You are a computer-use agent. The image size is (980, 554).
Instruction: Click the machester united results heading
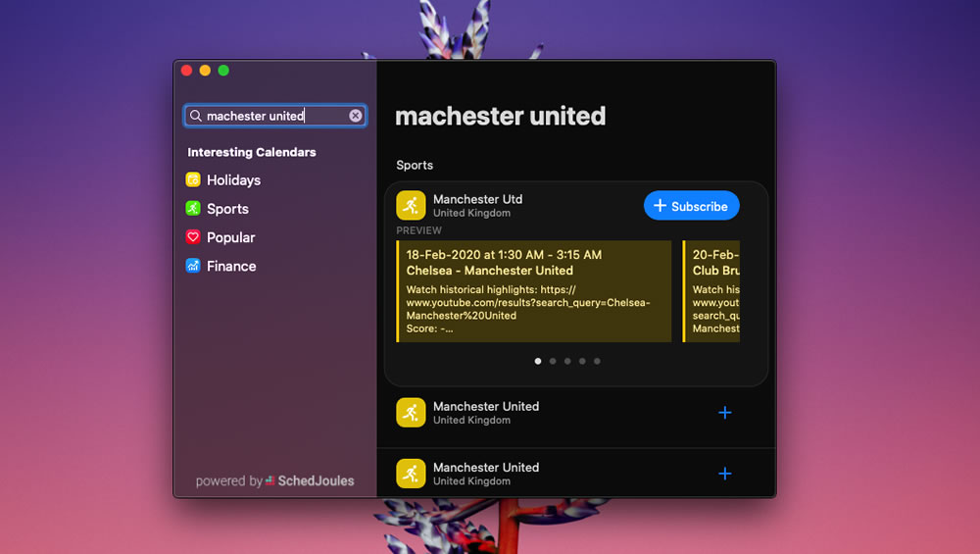tap(501, 116)
